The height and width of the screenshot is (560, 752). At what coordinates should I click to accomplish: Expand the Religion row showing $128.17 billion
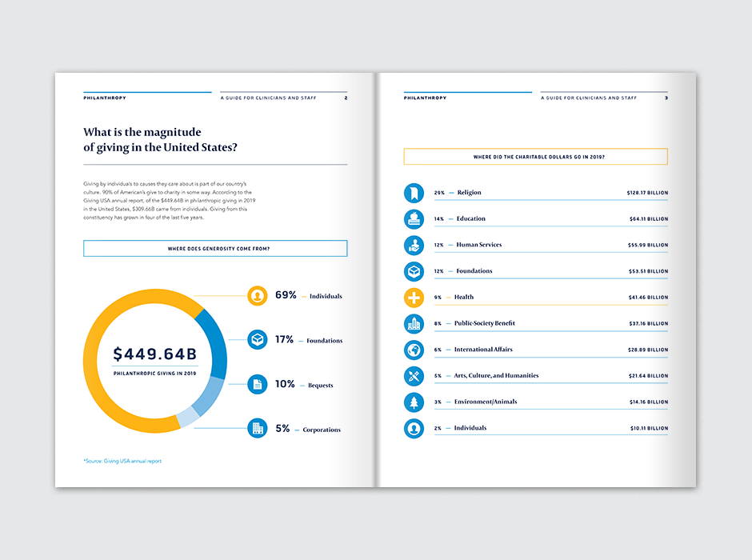552,192
